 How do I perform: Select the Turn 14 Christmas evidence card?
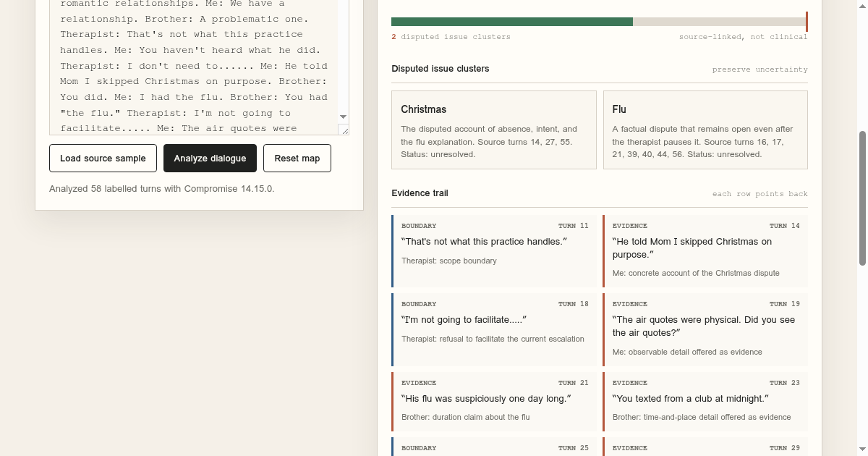click(705, 251)
